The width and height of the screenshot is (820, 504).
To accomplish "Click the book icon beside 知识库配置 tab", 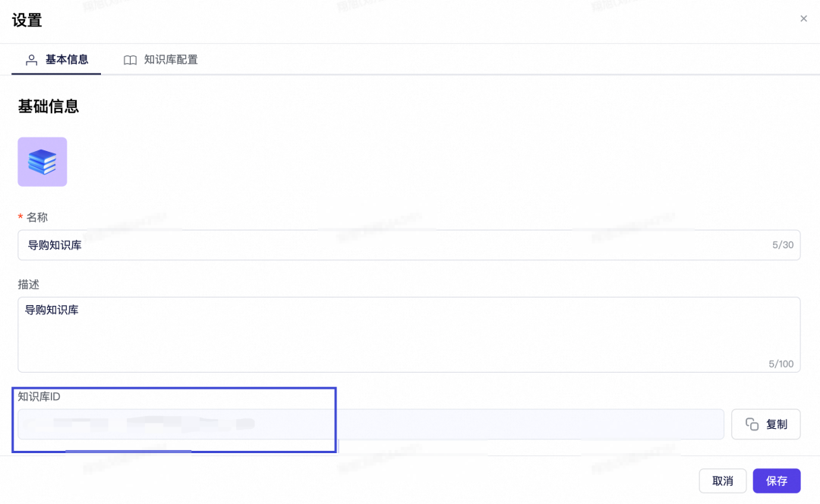I will click(x=129, y=59).
